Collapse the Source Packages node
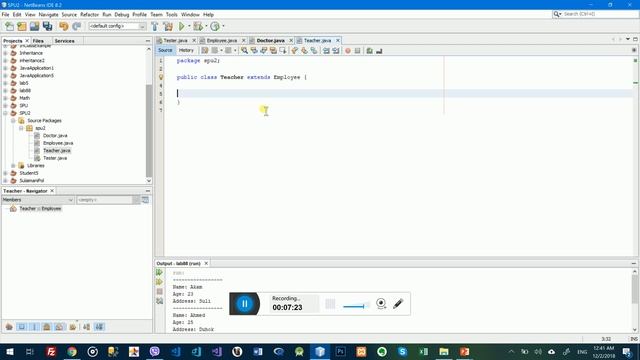 (x=13, y=121)
